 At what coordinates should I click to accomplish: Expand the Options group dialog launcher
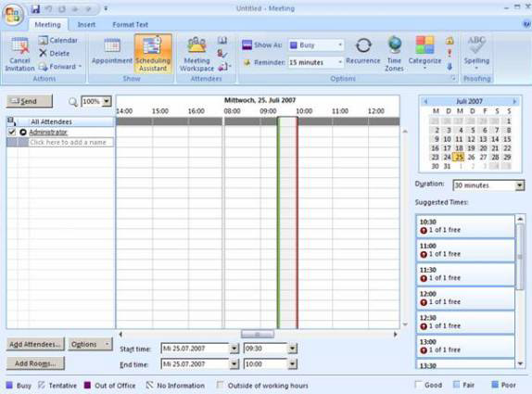click(453, 79)
